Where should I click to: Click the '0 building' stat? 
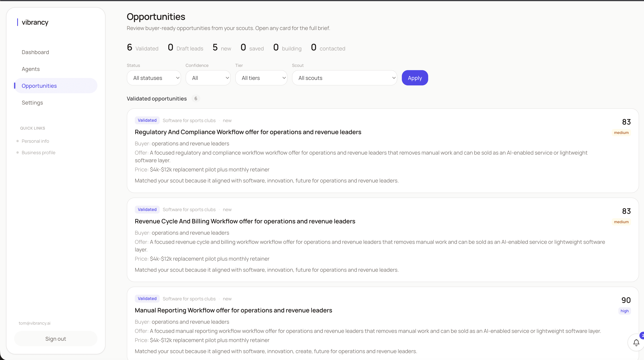pos(287,47)
